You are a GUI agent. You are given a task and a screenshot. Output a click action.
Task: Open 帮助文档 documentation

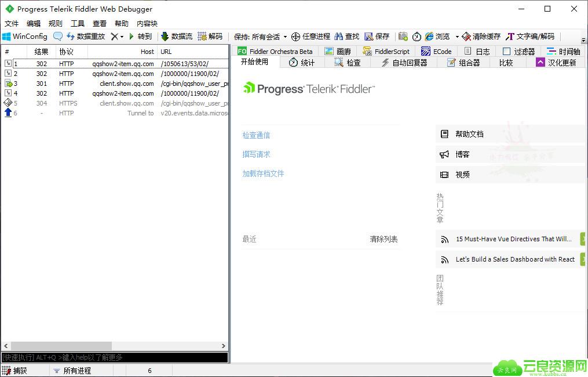[x=510, y=134]
